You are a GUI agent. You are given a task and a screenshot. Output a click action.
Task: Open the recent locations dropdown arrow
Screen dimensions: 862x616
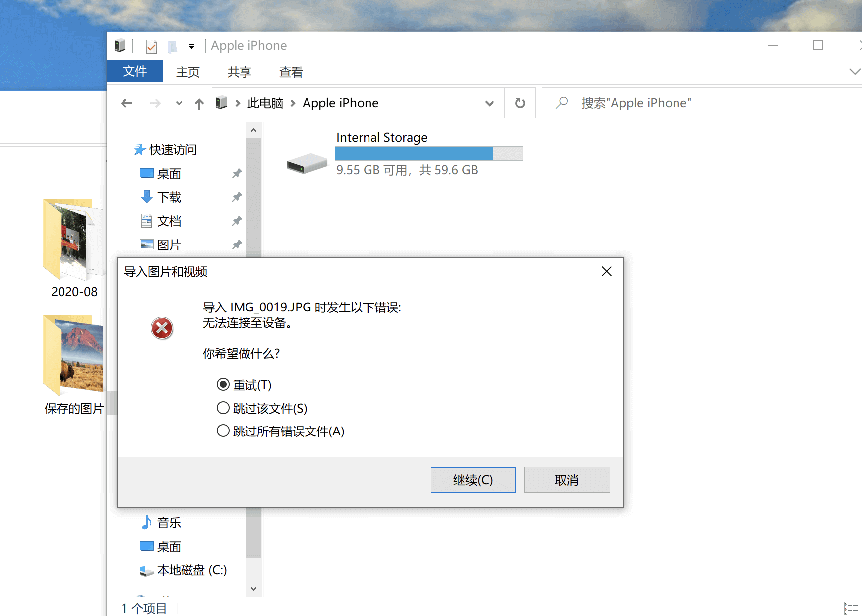[179, 103]
